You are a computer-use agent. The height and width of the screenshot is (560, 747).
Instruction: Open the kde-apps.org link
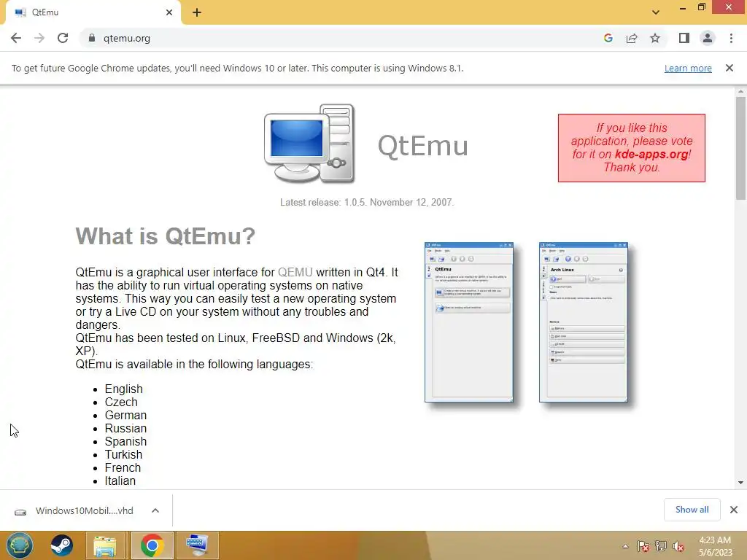(x=651, y=155)
